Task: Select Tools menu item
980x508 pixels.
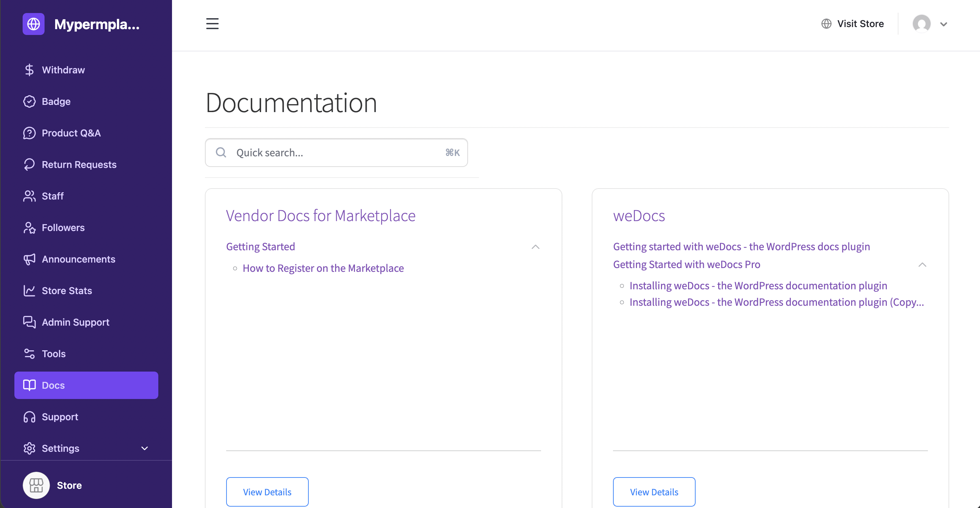Action: 86,354
